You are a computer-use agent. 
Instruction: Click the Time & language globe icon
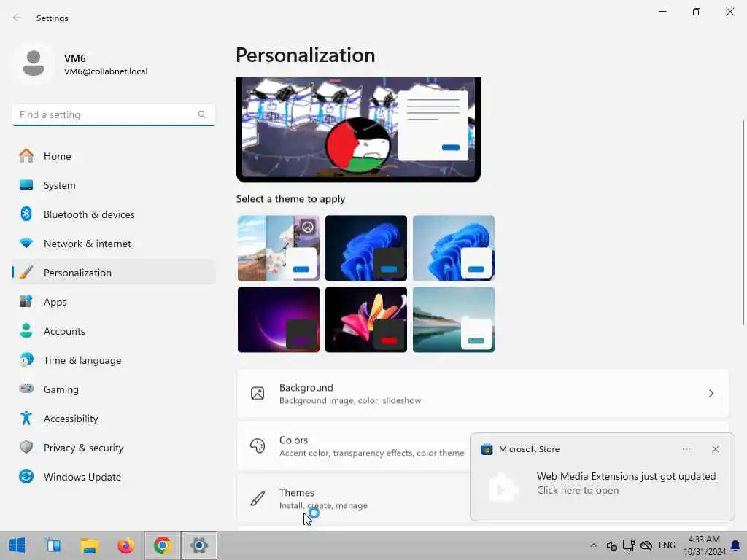point(26,359)
